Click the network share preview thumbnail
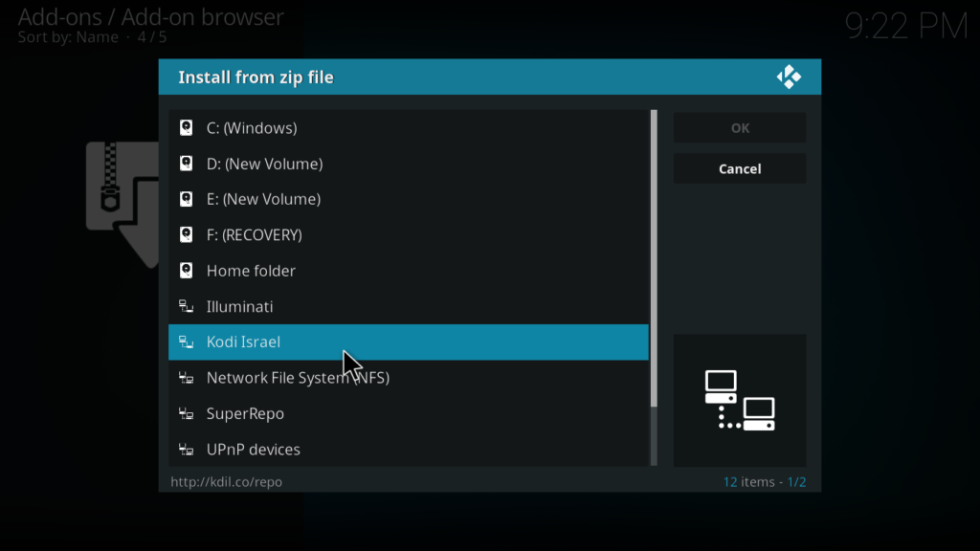 click(740, 401)
